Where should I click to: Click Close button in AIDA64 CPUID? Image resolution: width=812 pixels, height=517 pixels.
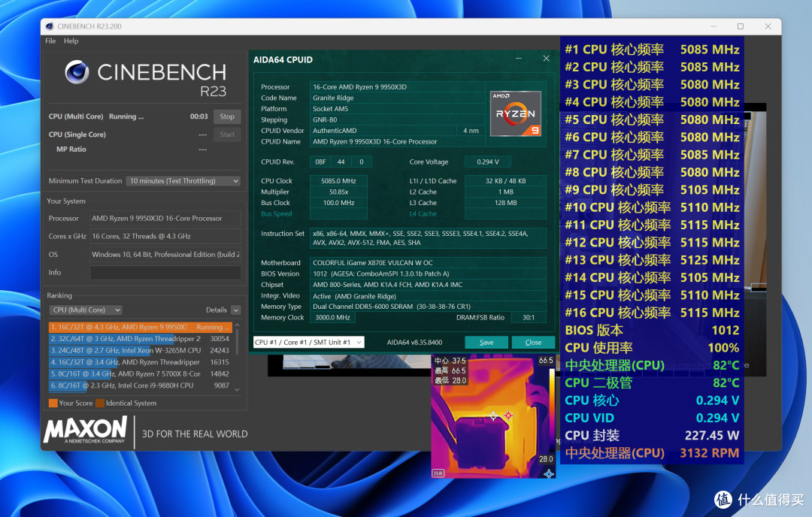533,342
